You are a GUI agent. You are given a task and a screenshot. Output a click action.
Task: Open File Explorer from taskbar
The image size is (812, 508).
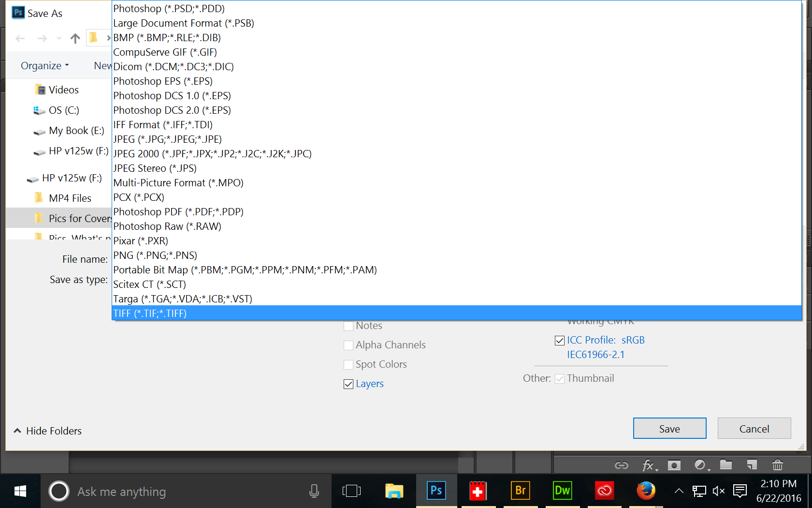click(x=394, y=492)
